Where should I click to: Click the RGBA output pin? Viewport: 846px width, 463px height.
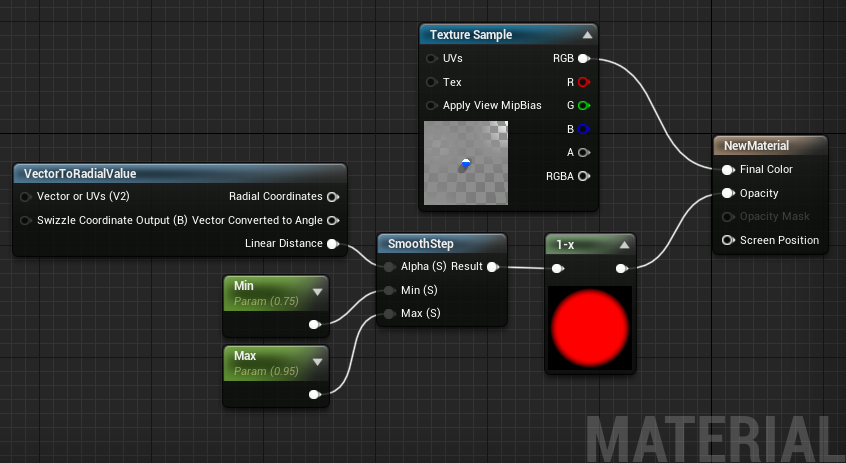pyautogui.click(x=584, y=176)
